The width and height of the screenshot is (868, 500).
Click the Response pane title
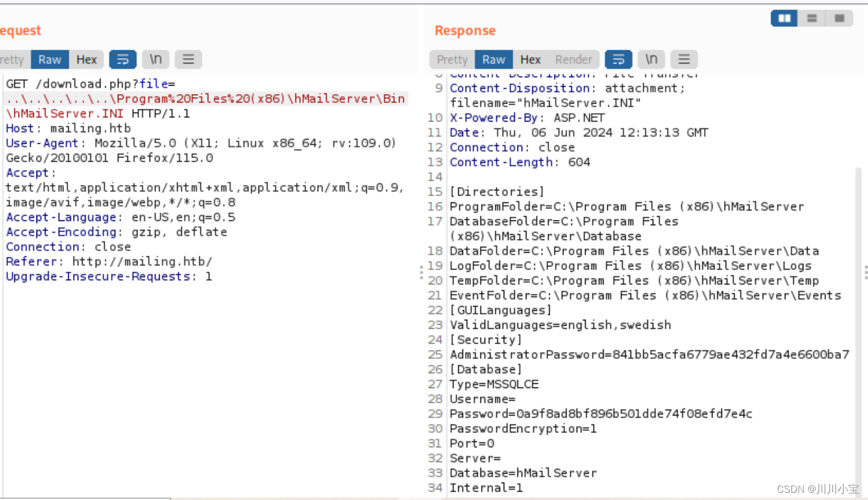click(x=465, y=31)
